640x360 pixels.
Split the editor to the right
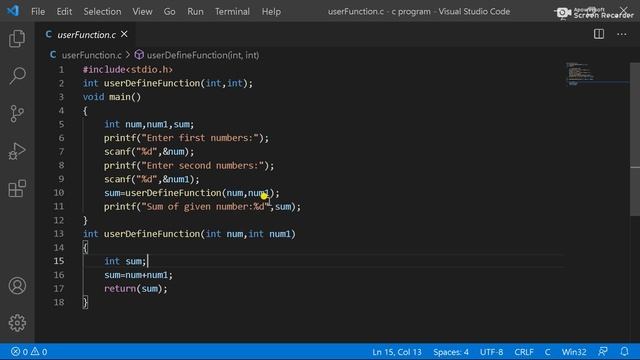599,34
